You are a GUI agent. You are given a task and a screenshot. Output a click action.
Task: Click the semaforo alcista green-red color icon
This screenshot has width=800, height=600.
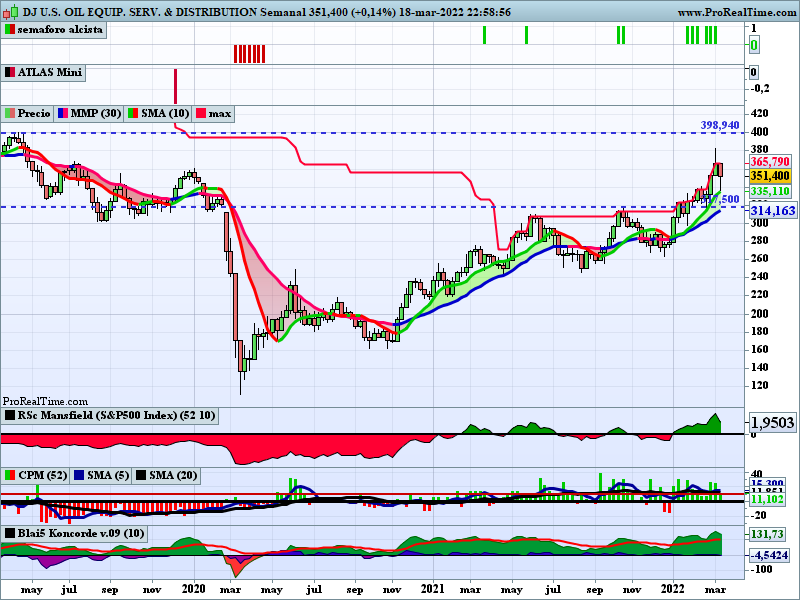[10, 30]
